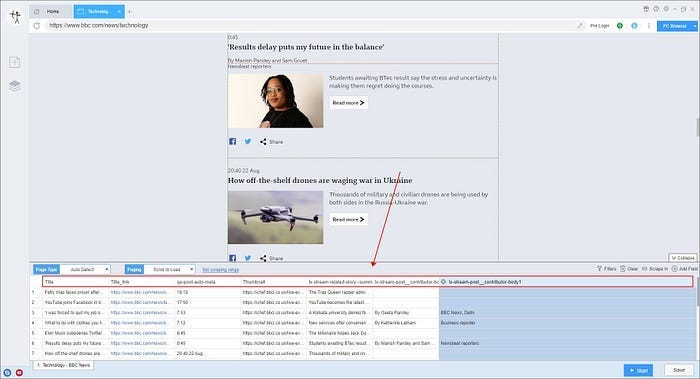Click the Add Field plus icon
Viewport: 700px width, 379px height.
674,269
